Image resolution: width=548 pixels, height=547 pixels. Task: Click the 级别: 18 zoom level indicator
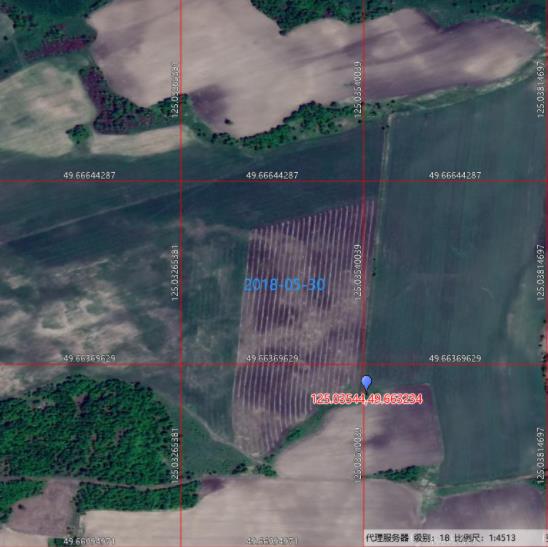[x=431, y=538]
